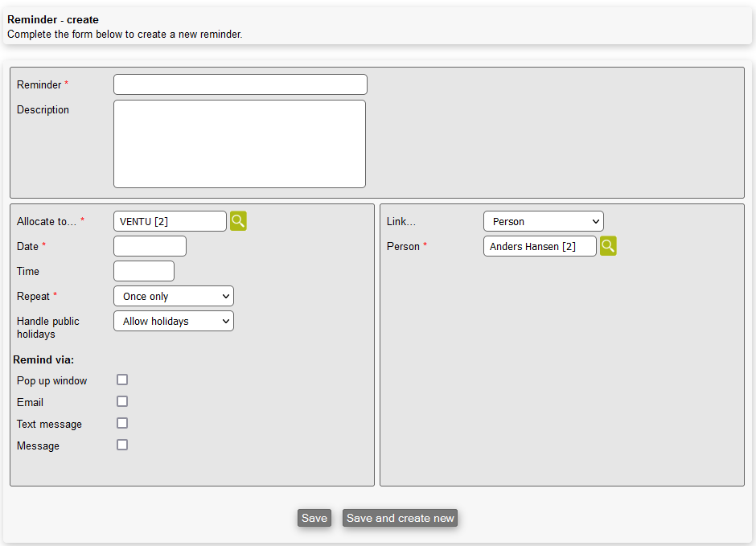Open the Allocate to search lookup icon
Image resolution: width=756 pixels, height=546 pixels.
(x=238, y=221)
